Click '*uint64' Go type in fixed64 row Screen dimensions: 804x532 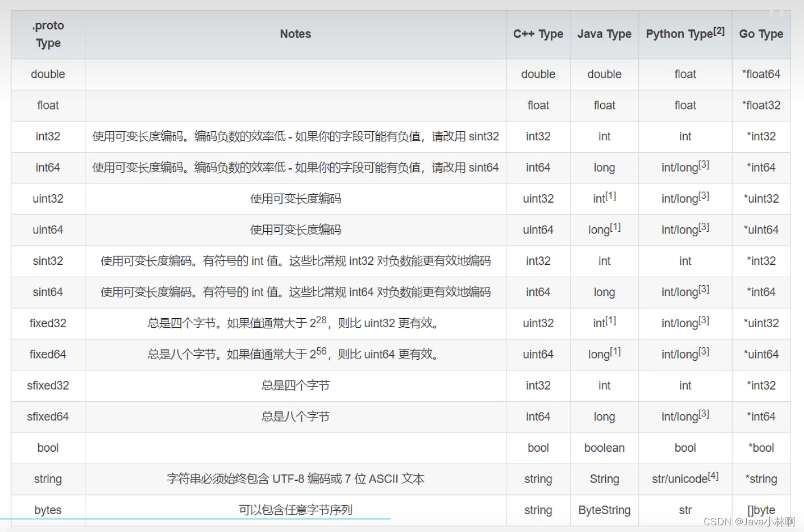tap(761, 355)
